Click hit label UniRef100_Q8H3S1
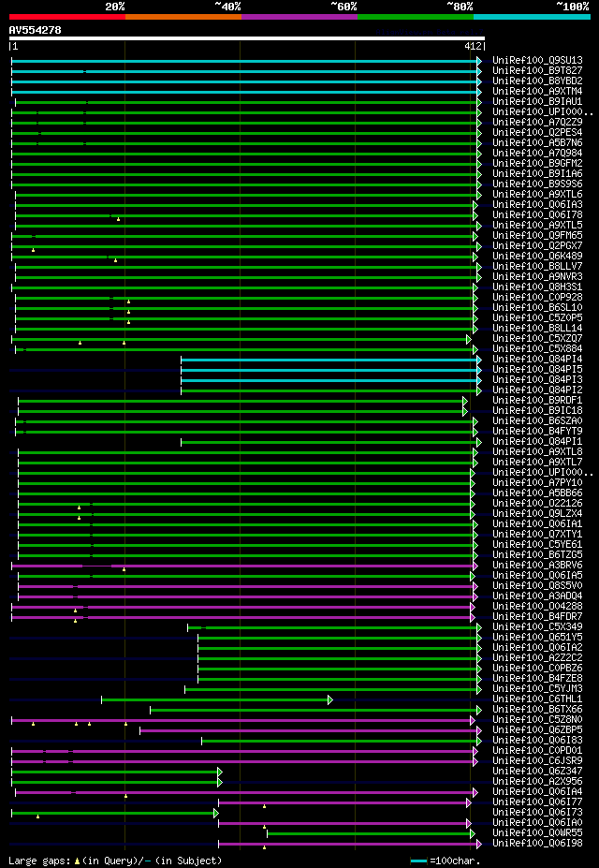This screenshot has height=868, width=599. [x=537, y=287]
